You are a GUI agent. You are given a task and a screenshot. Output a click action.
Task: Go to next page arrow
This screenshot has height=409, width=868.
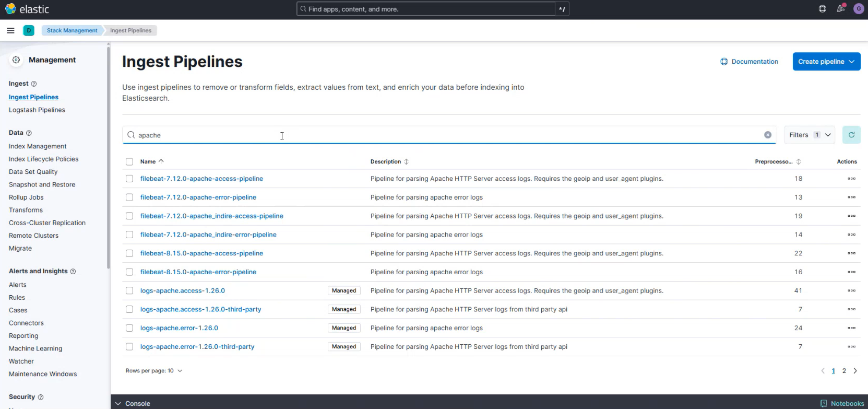point(855,371)
